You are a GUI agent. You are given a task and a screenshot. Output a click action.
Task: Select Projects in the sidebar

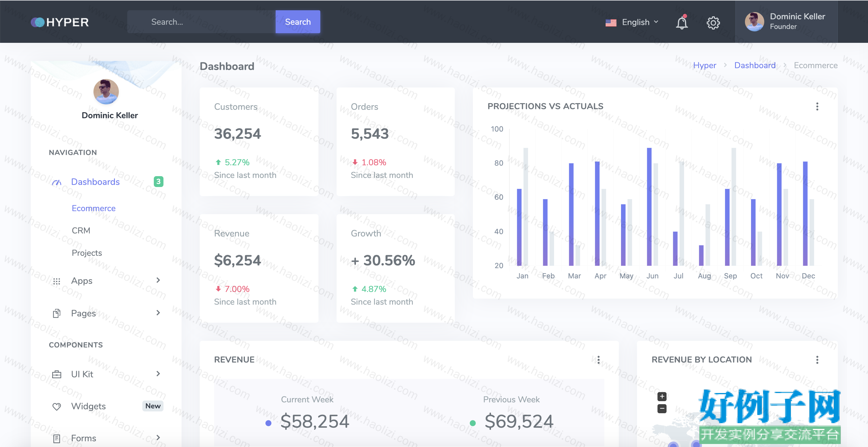pos(87,253)
